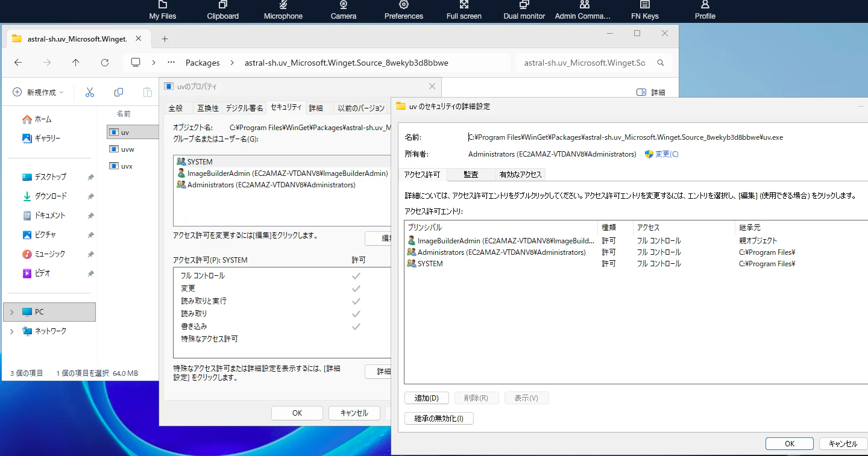Click the プリンシパル column header
Viewport: 868px width, 456px height.
tap(502, 228)
